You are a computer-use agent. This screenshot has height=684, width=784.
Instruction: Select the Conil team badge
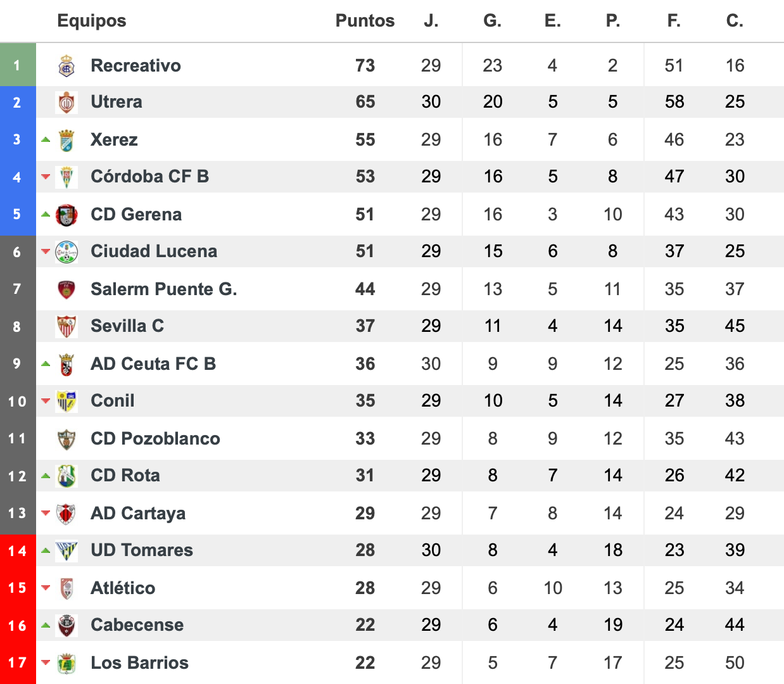point(66,401)
